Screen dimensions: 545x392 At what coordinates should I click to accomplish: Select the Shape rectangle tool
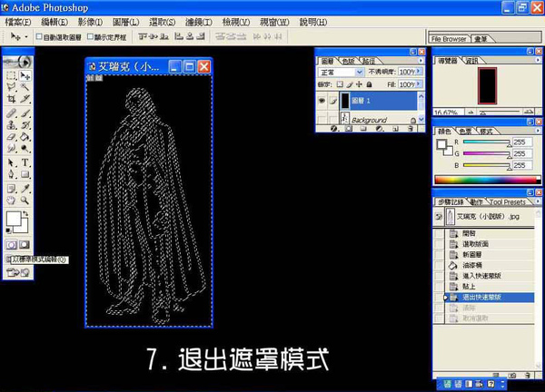(x=25, y=174)
